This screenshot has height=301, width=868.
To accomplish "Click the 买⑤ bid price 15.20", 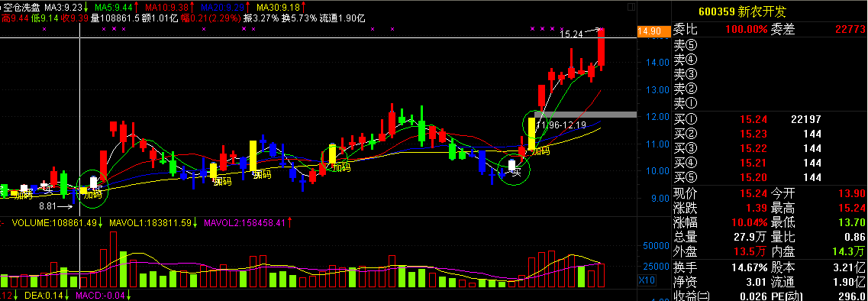I will (x=753, y=177).
